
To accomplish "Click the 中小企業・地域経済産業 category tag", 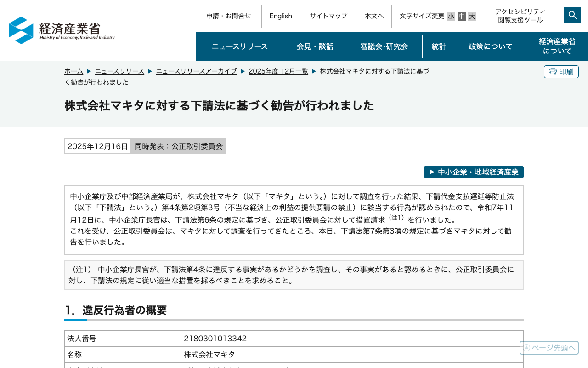I will point(474,172).
